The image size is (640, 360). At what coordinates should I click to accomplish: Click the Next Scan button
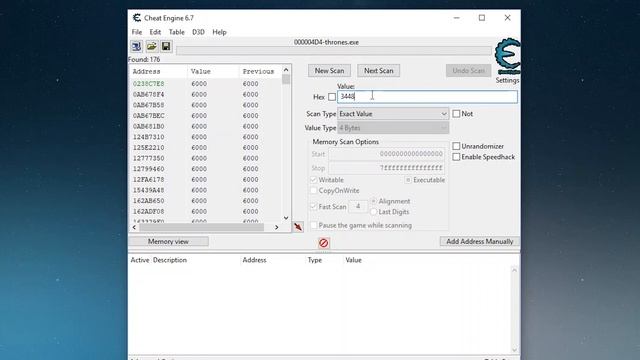[379, 71]
